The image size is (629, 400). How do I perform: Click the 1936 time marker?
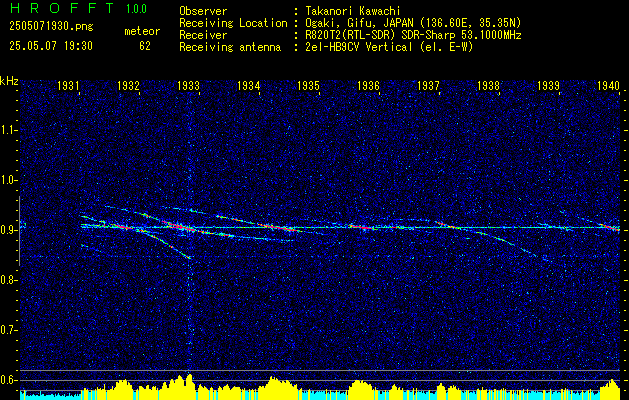tap(368, 85)
